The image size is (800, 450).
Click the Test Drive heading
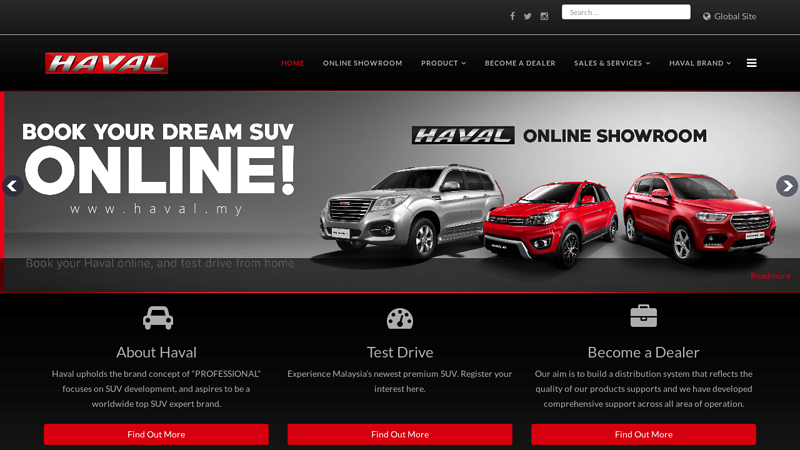click(x=400, y=352)
